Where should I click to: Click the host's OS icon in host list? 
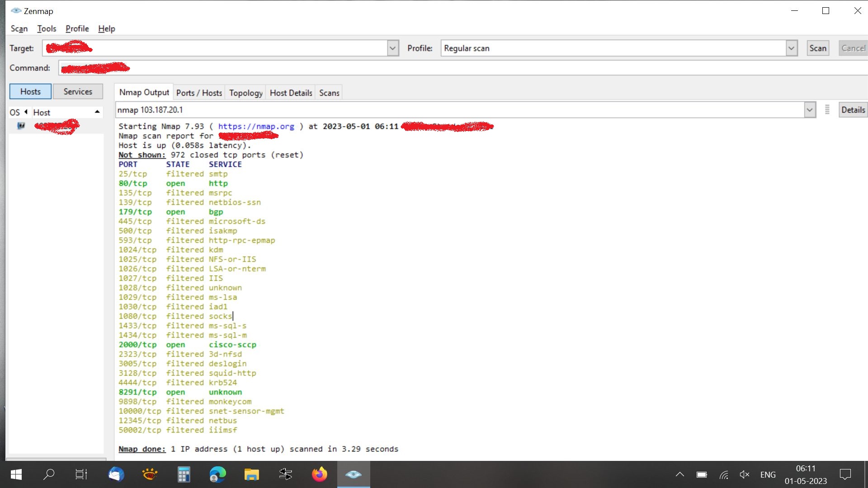click(x=21, y=126)
